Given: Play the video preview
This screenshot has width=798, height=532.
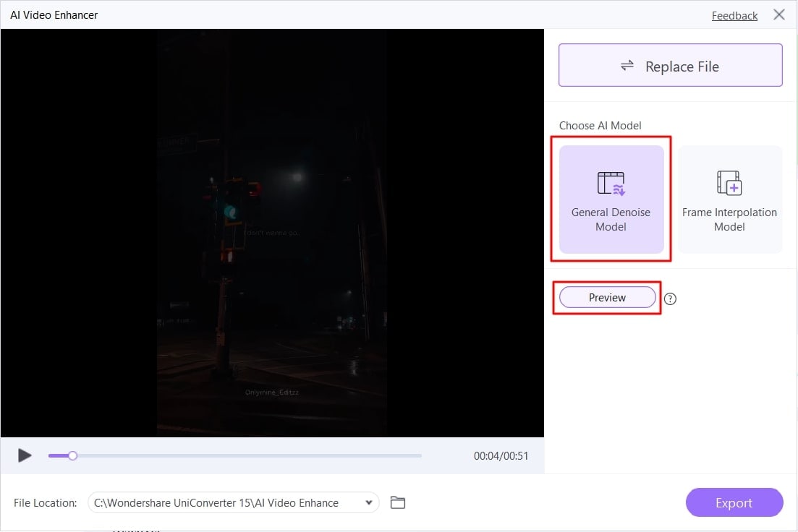Looking at the screenshot, I should [25, 455].
